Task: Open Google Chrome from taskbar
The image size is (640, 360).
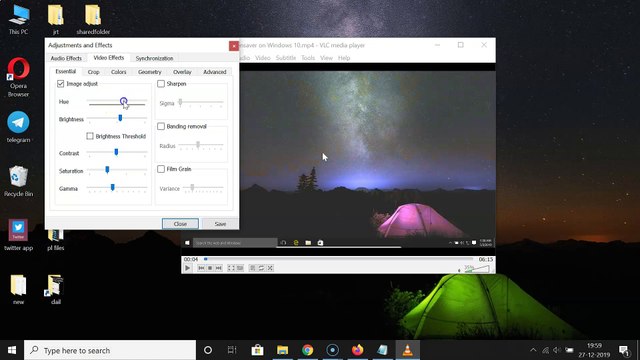Action: (307, 350)
